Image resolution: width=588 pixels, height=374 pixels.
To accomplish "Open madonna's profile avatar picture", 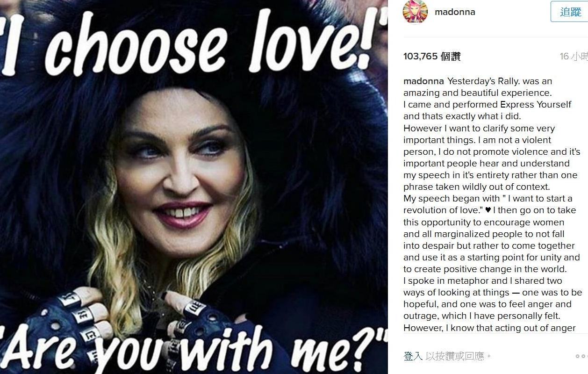I will (x=415, y=12).
